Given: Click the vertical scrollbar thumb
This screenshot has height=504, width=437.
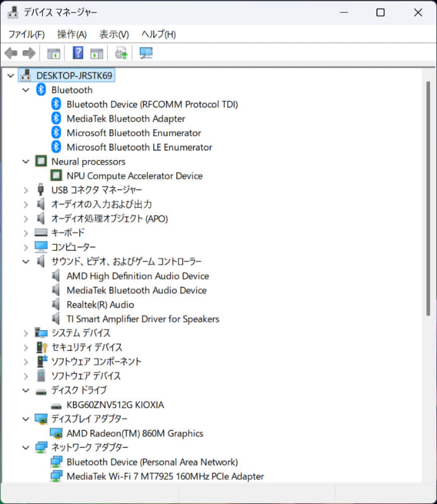Looking at the screenshot, I should click(x=428, y=198).
